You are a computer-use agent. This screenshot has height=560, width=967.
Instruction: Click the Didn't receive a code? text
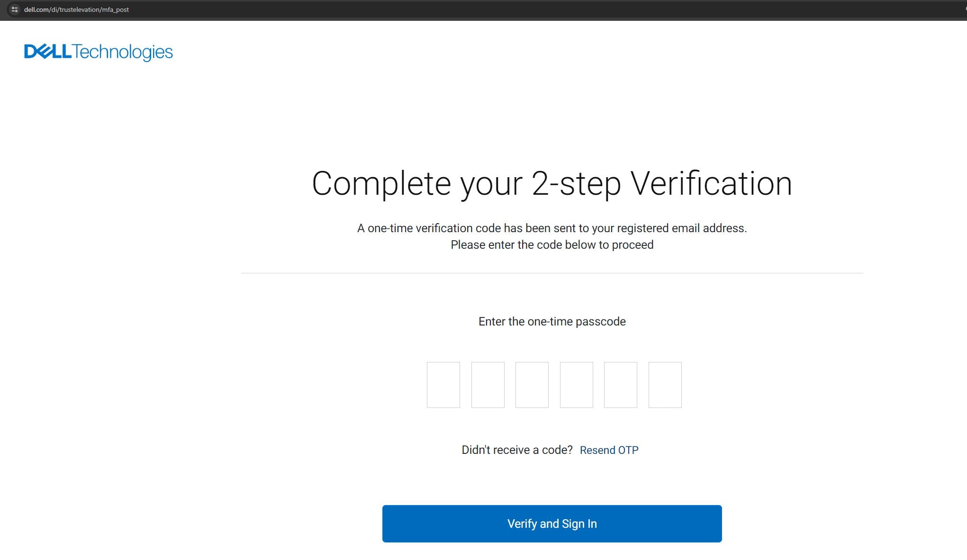517,450
